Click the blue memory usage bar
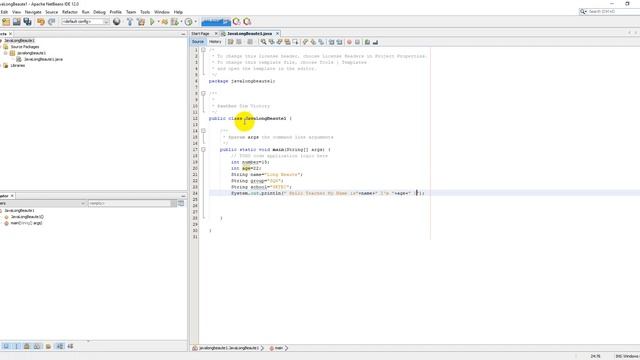 [216, 22]
